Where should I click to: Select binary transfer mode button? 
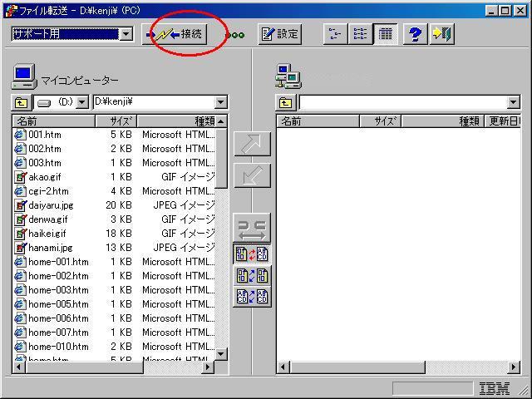(252, 276)
